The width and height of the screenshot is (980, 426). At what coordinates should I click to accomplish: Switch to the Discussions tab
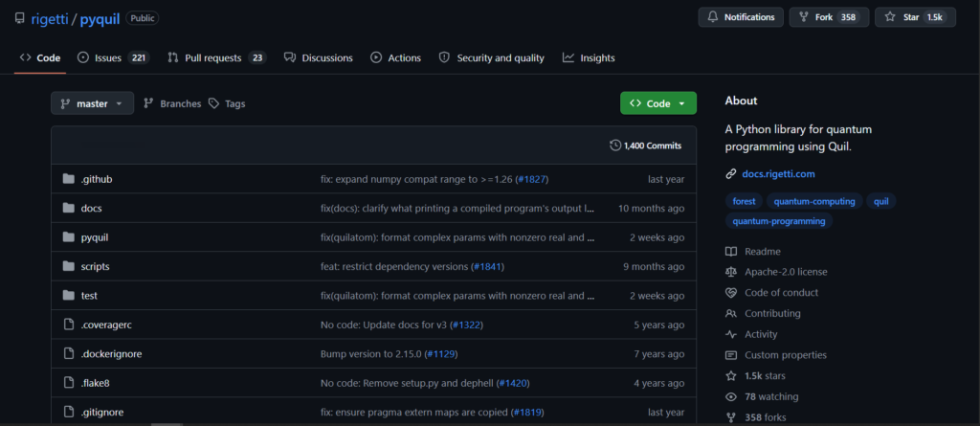coord(318,58)
